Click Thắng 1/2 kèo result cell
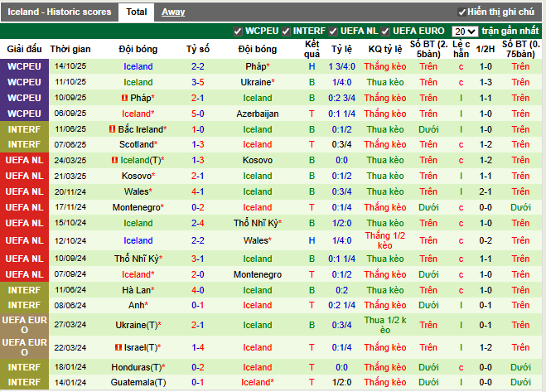 385,240
